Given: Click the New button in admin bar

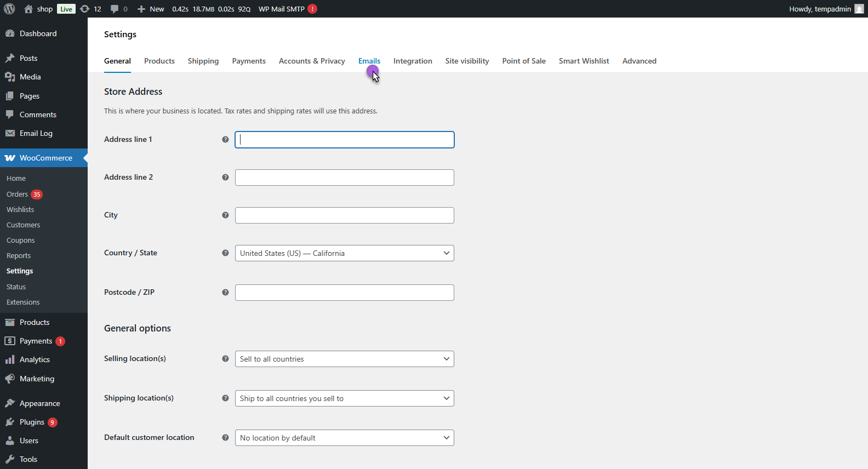Looking at the screenshot, I should click(151, 9).
